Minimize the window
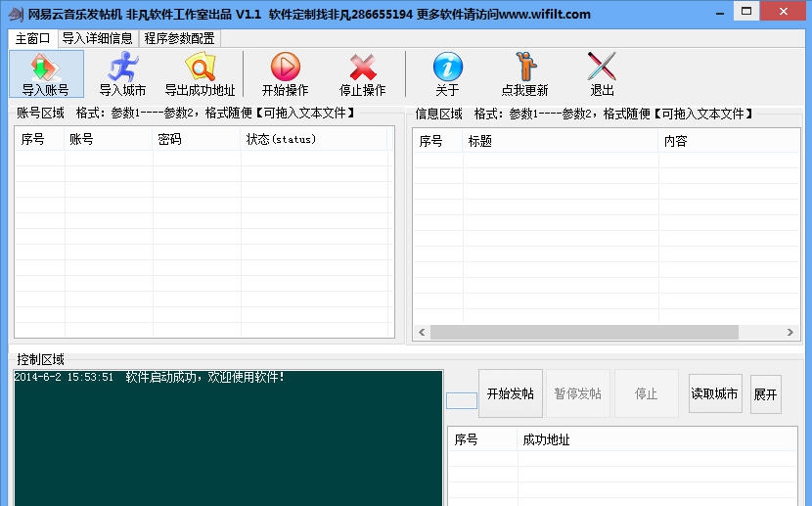Screen dimensions: 812x506 pos(720,13)
